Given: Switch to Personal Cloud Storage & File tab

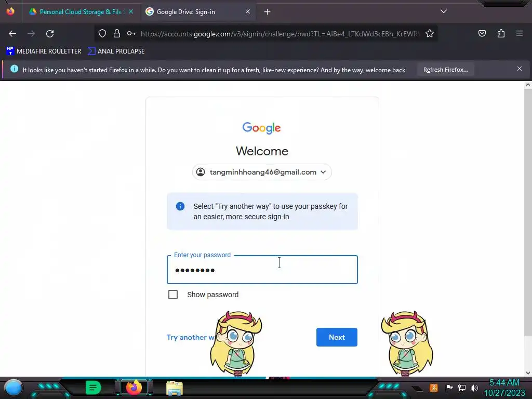Looking at the screenshot, I should 81,12.
